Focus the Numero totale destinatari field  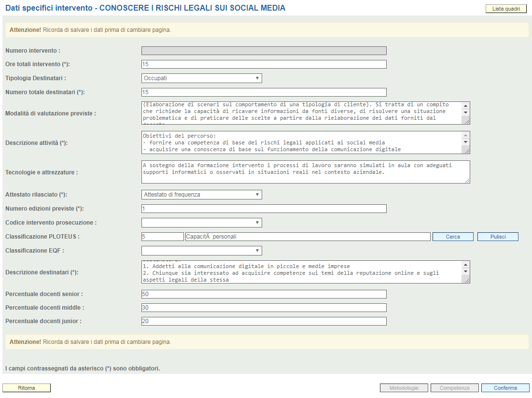[x=264, y=92]
